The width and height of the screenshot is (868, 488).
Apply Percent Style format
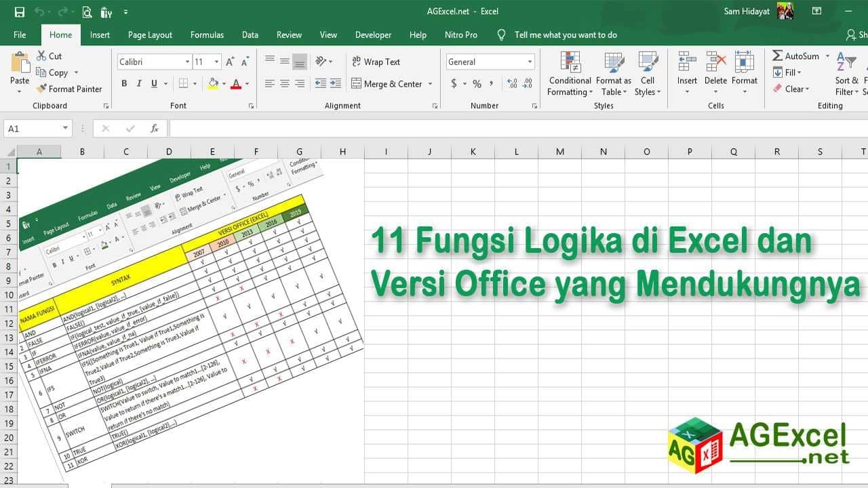tap(477, 83)
